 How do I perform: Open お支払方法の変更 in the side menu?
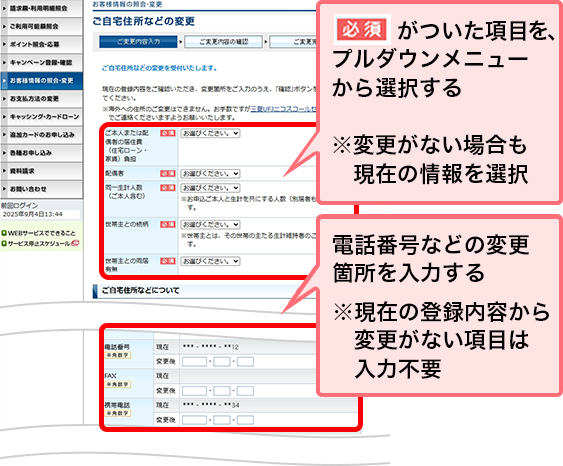tap(41, 98)
